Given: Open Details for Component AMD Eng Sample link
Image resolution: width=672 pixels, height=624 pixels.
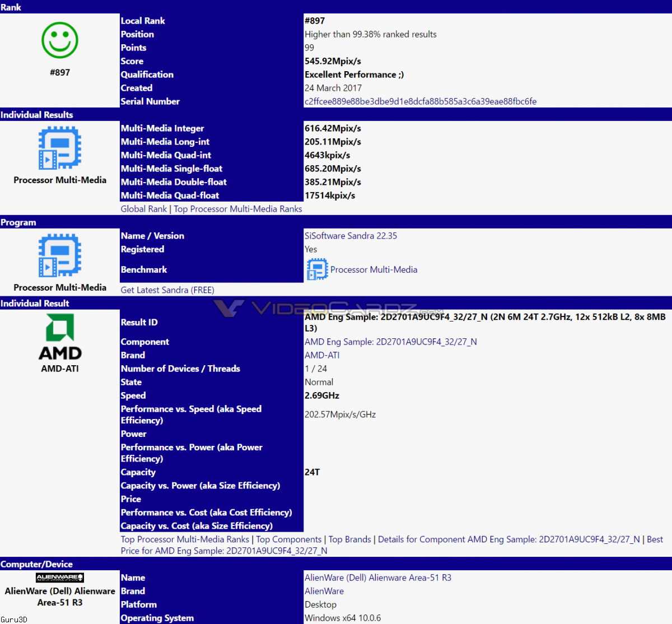Looking at the screenshot, I should [509, 539].
